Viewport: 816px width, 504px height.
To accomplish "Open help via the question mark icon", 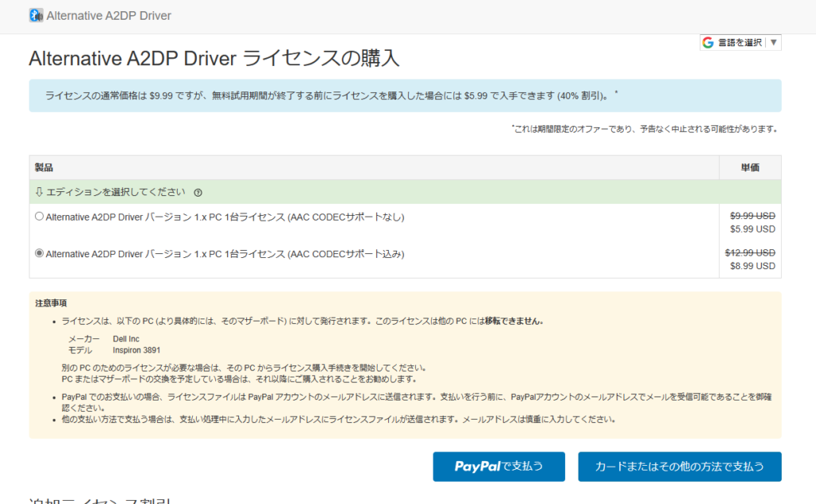I will pyautogui.click(x=199, y=192).
